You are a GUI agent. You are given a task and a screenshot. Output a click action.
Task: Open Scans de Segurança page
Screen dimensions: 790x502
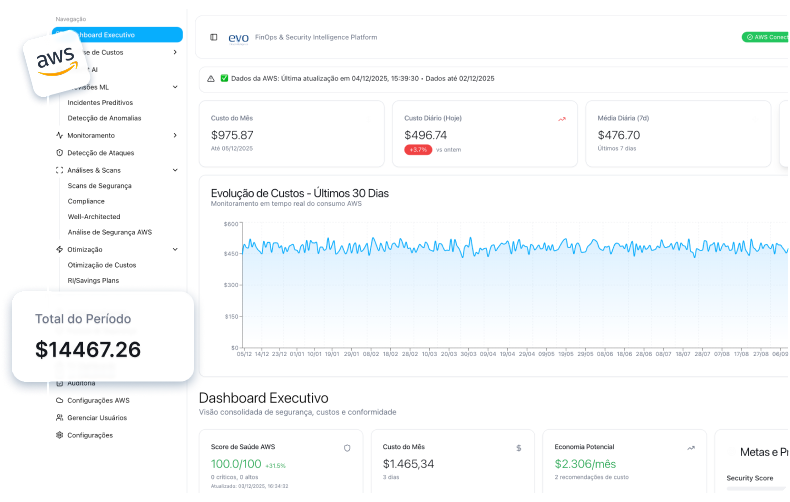[x=99, y=186]
